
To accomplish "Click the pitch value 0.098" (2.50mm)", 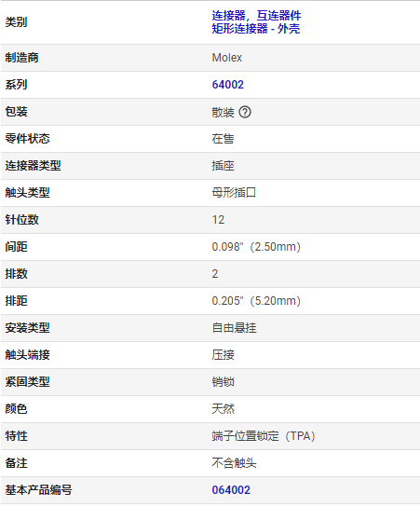I will (x=256, y=247).
